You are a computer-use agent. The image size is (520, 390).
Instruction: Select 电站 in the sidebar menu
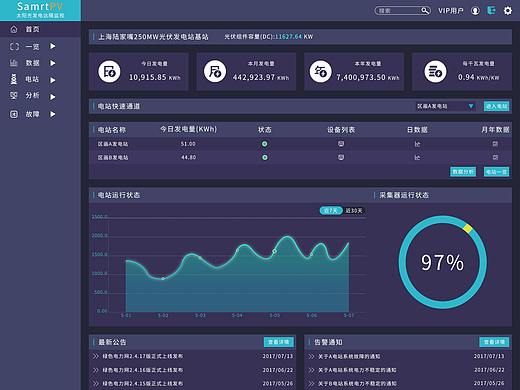tap(32, 79)
